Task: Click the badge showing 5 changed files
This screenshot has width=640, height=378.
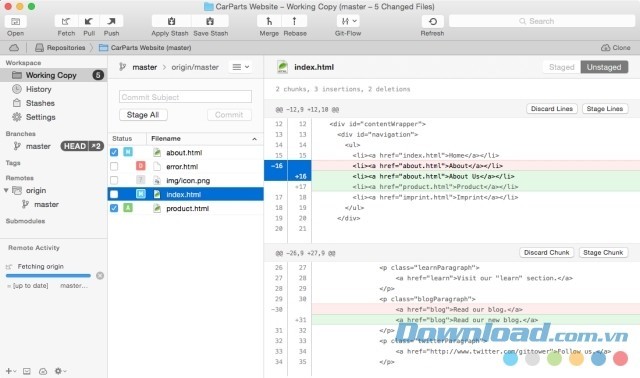Action: click(x=98, y=75)
